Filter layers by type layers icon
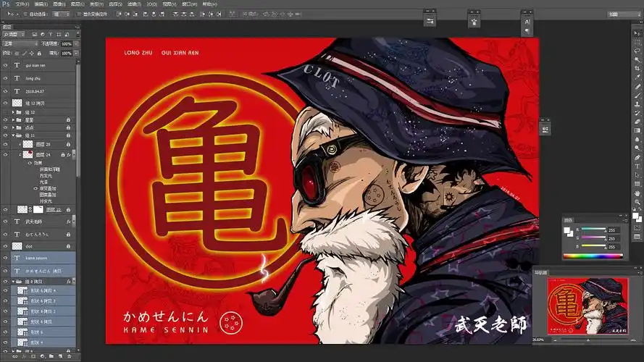 pyautogui.click(x=51, y=35)
